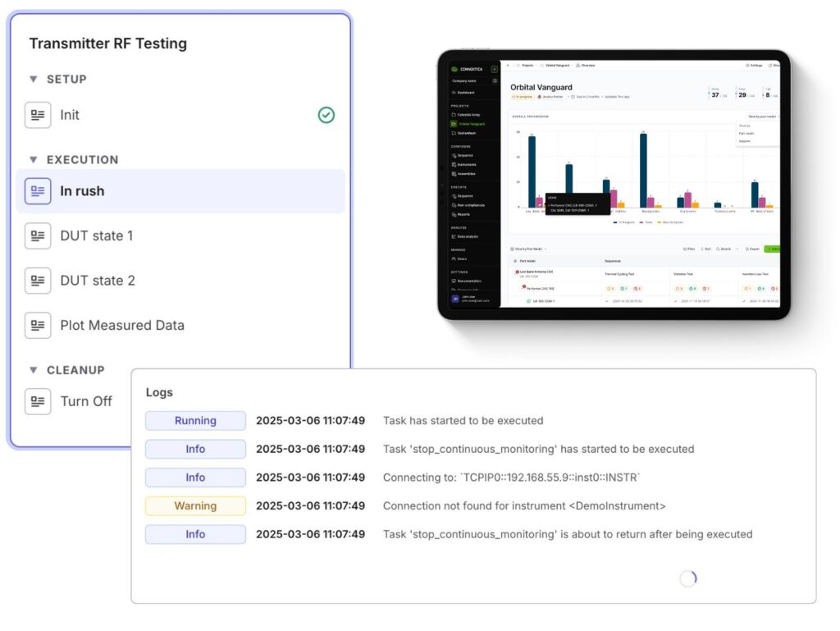Click the Data analysis icon in the tablet sidebar
840x631 pixels.
point(454,236)
